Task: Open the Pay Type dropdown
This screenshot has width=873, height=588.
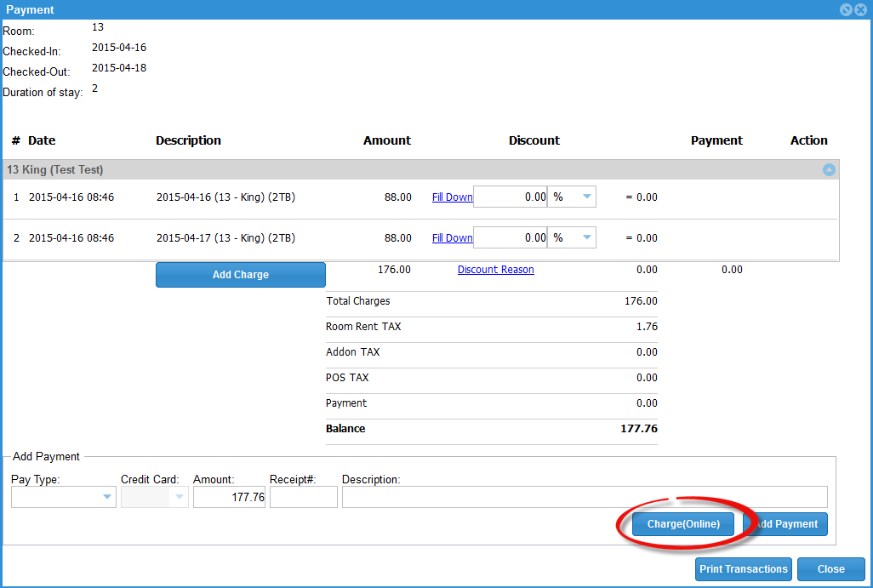Action: [107, 497]
